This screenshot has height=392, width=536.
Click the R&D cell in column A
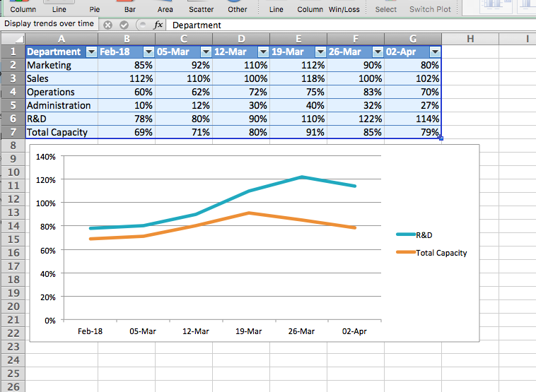point(62,119)
